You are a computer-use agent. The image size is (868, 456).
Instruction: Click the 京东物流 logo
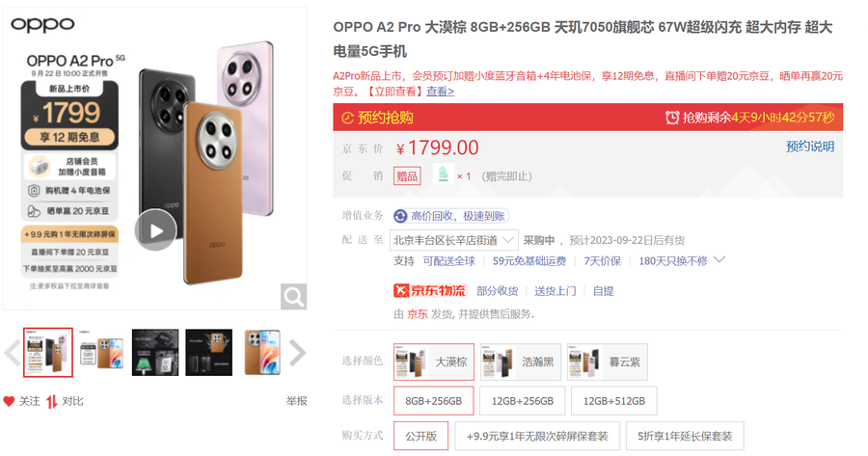pyautogui.click(x=430, y=290)
